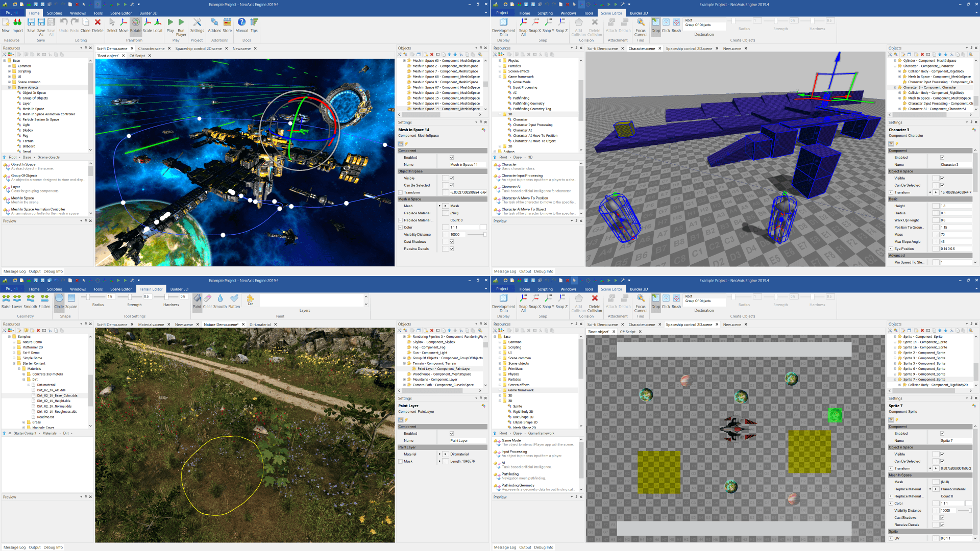Choose the Circle brush shape
980x551 pixels.
point(59,302)
